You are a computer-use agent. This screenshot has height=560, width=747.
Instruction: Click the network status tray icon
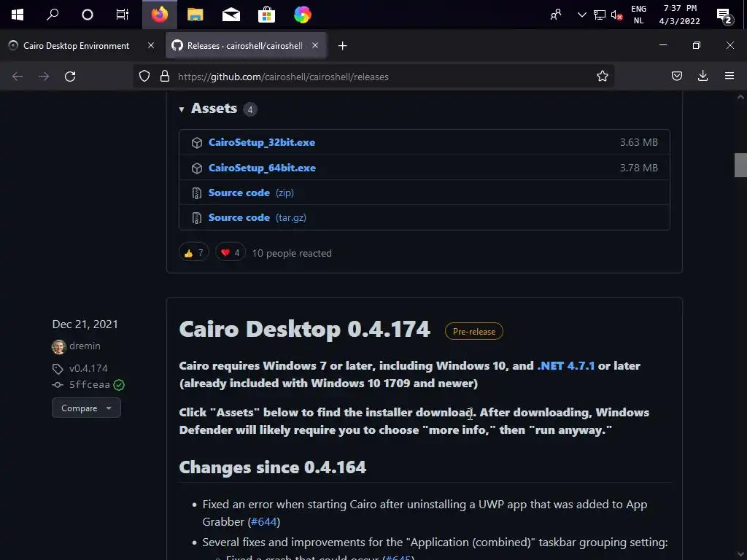[600, 15]
